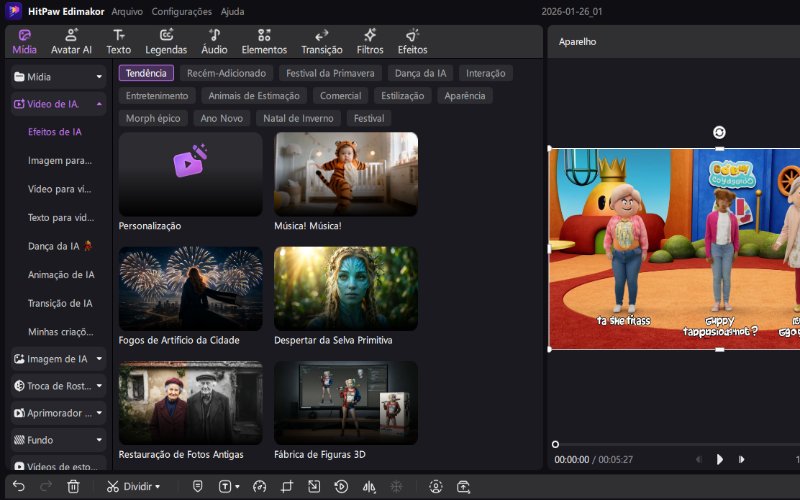Select the Animais de Estimação filter
Image resolution: width=800 pixels, height=500 pixels.
(x=254, y=96)
